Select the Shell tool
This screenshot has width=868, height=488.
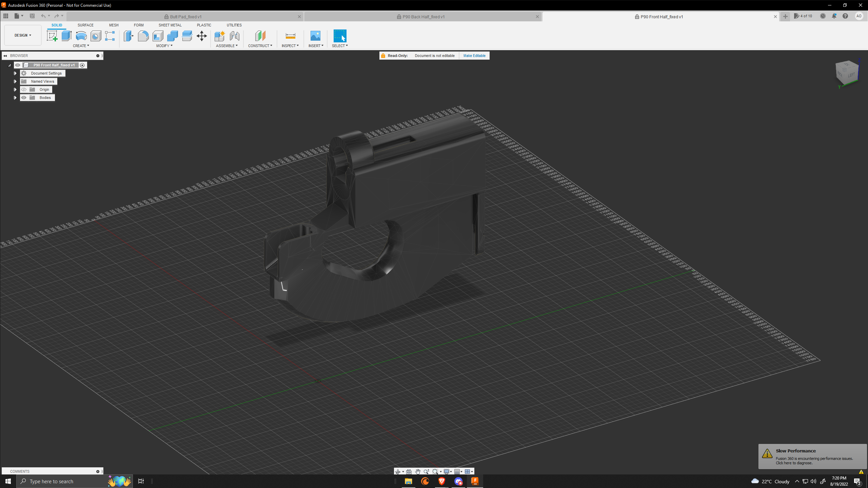tap(158, 36)
